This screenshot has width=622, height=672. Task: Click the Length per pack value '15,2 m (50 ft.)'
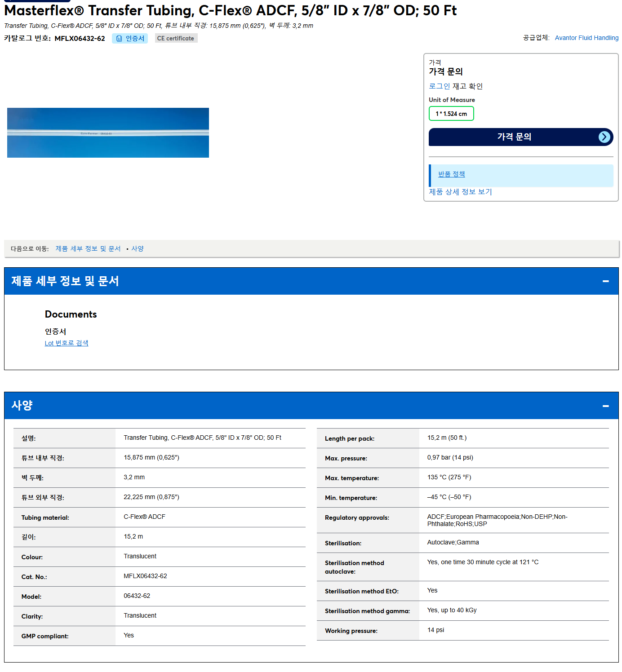click(x=447, y=438)
